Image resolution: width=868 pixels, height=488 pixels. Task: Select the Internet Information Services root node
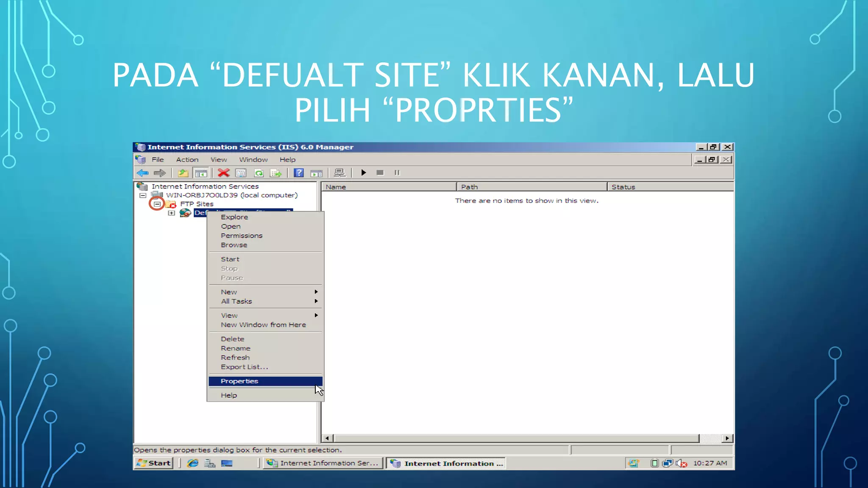point(205,186)
